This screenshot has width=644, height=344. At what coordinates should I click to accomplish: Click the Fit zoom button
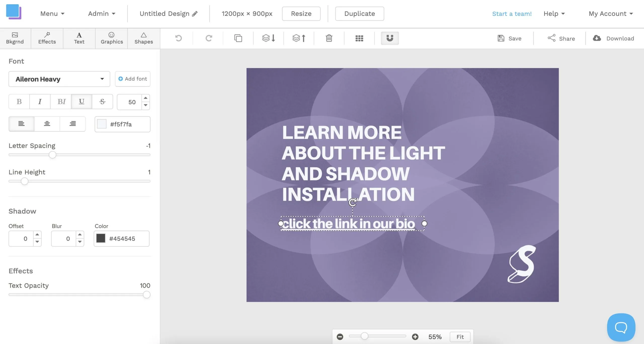460,337
